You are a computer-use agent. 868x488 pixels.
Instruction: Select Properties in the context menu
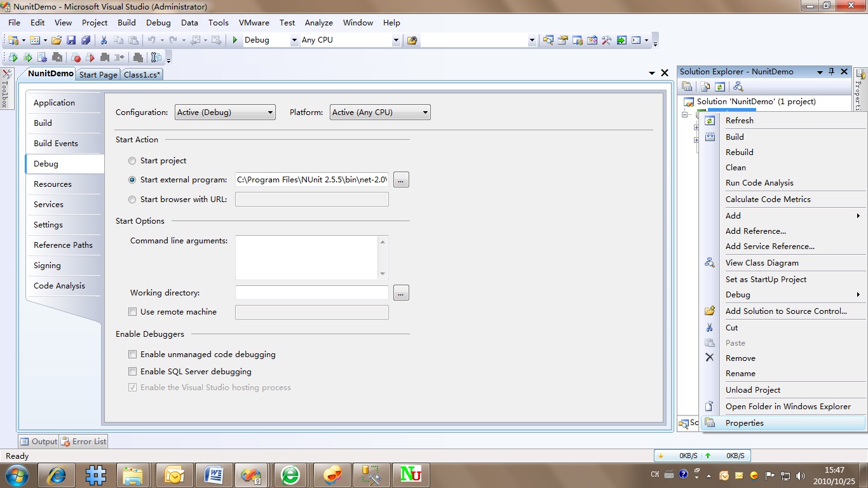coord(783,423)
